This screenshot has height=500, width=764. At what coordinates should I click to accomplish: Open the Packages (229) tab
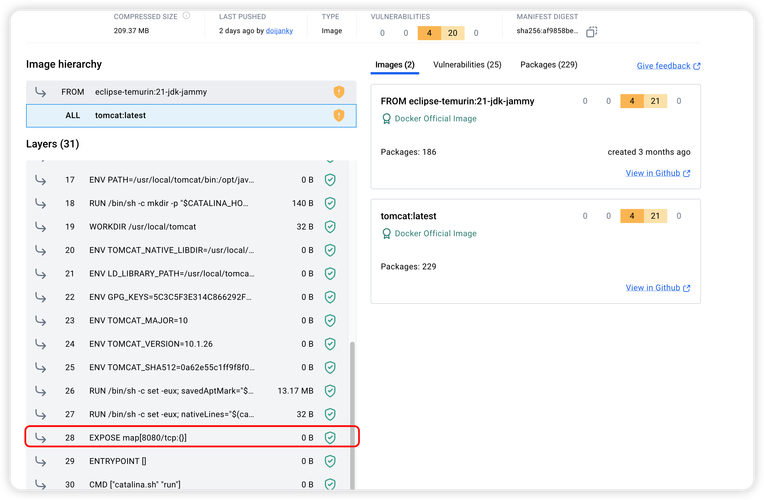point(549,65)
